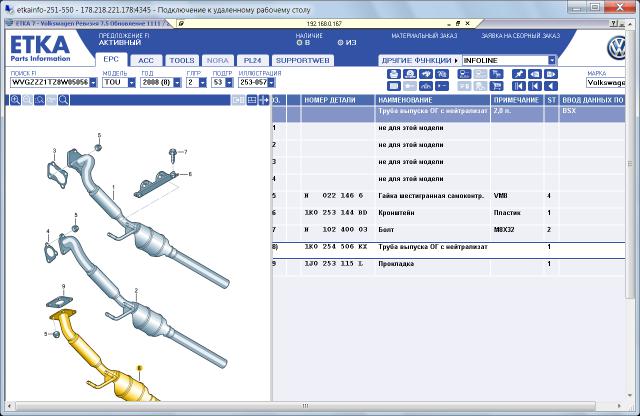Image resolution: width=640 pixels, height=416 pixels.
Task: Switch to the EPC tab
Action: coord(111,60)
